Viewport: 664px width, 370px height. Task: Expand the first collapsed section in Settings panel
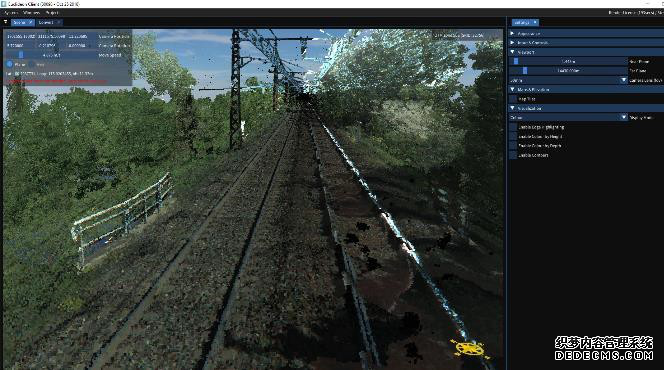tap(512, 33)
